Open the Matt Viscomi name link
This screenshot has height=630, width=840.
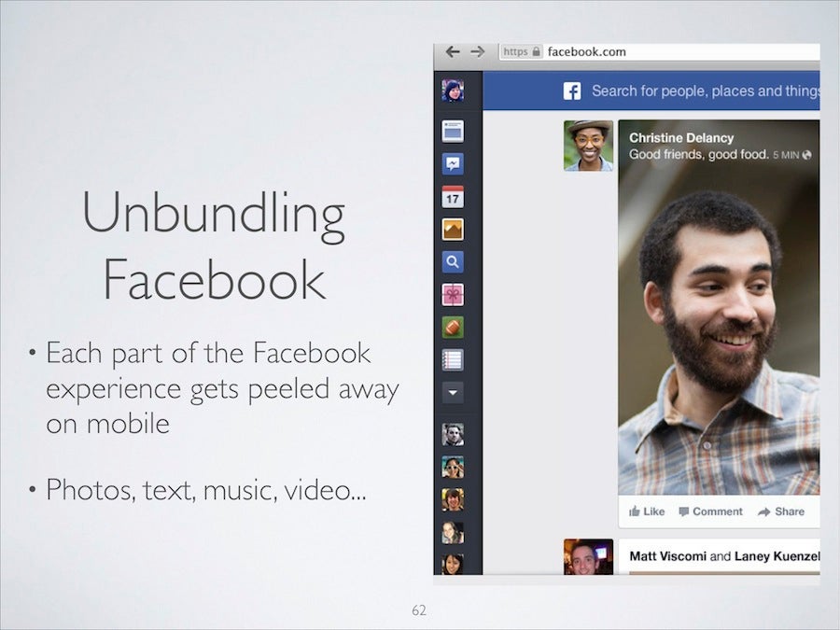(x=667, y=556)
